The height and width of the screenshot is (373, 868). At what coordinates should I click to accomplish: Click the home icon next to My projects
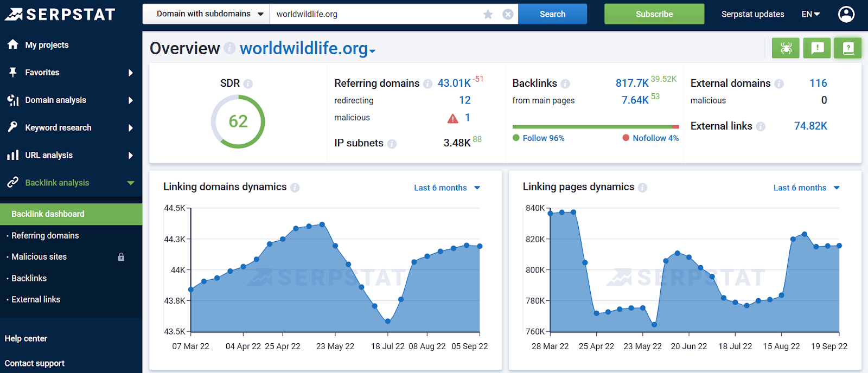click(x=13, y=44)
